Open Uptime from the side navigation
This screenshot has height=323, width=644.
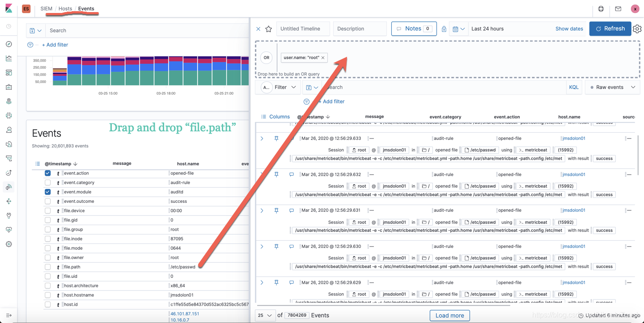(8, 173)
